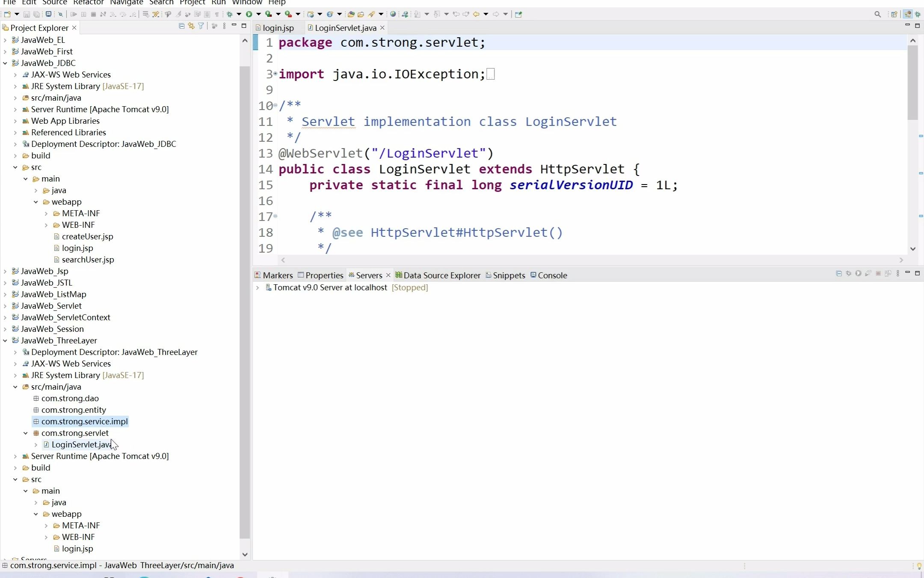Click the Snippets panel tab
Image resolution: width=924 pixels, height=578 pixels.
(508, 274)
